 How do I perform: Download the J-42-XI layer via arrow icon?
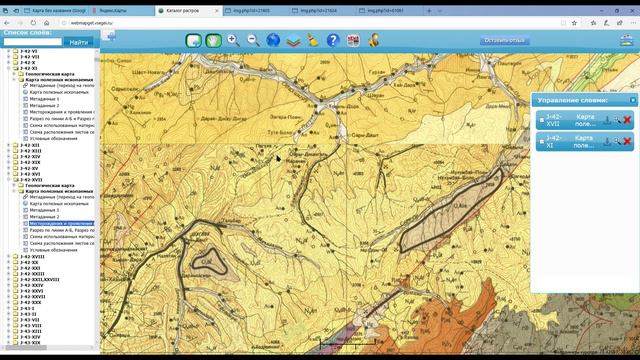coord(607,142)
